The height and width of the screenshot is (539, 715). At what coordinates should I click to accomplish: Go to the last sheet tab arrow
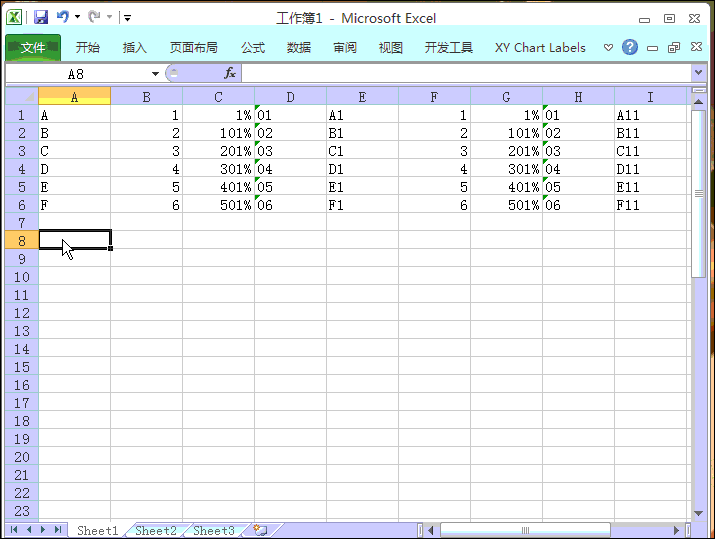(x=58, y=529)
